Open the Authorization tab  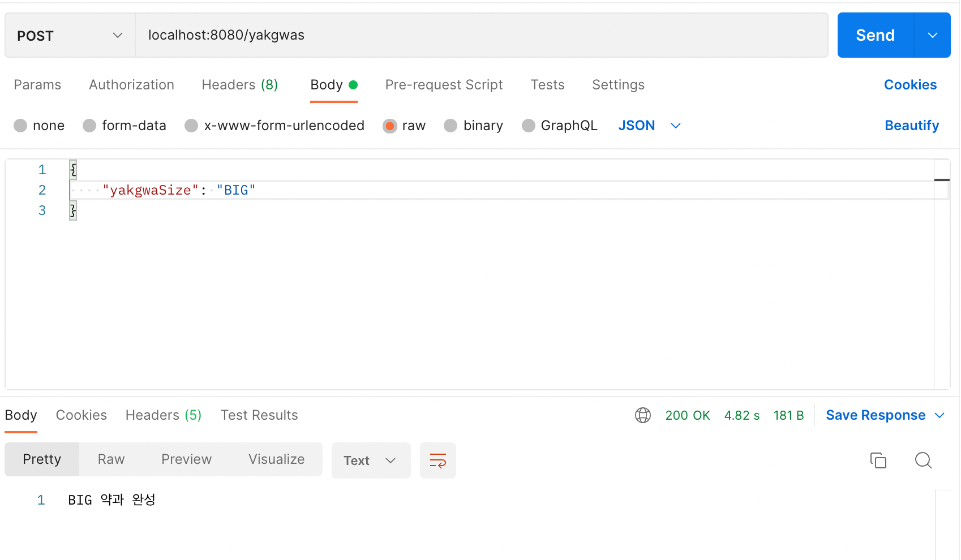click(x=131, y=85)
